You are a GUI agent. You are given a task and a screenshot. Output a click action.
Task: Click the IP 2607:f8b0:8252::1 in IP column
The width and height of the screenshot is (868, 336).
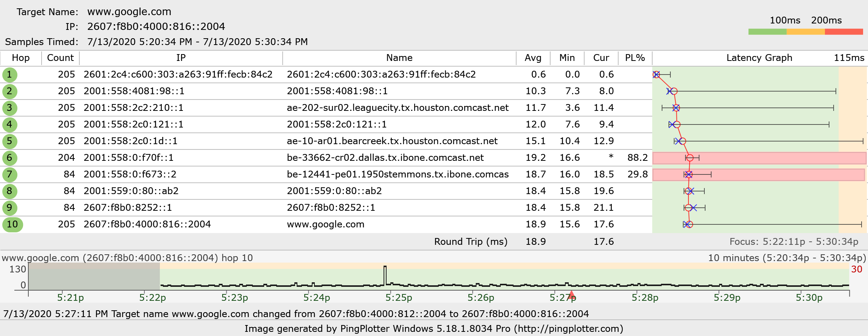128,208
